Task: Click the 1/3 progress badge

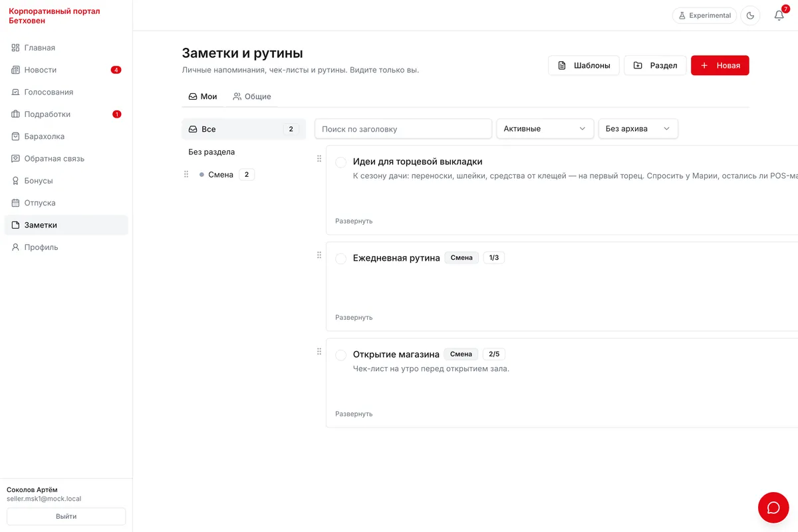Action: point(493,257)
